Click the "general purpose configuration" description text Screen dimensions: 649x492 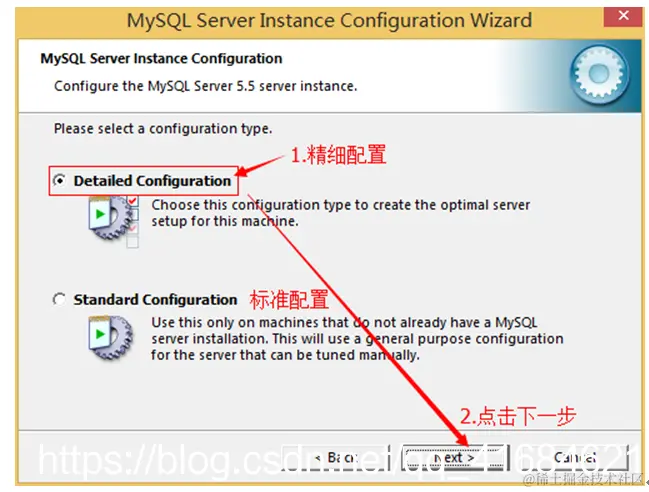pyautogui.click(x=357, y=338)
